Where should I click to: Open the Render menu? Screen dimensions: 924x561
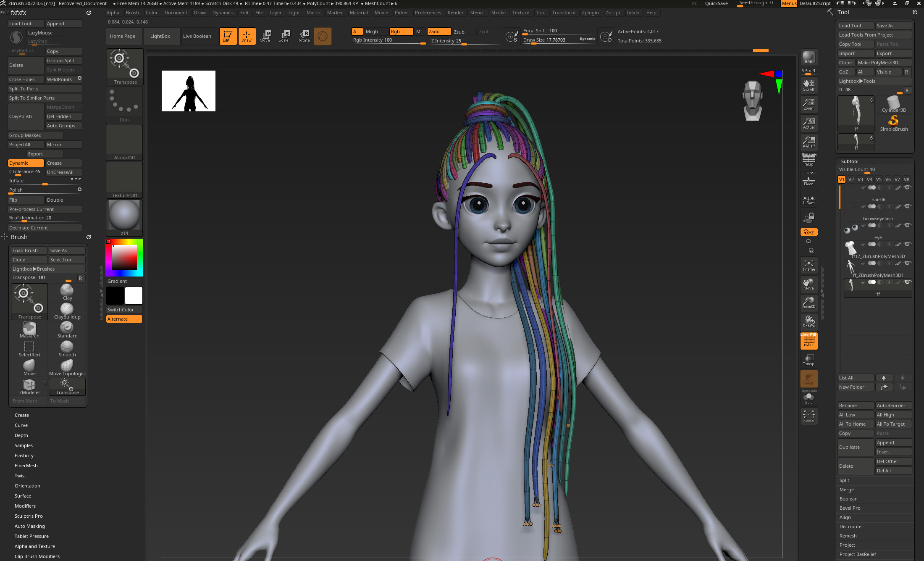coord(455,13)
